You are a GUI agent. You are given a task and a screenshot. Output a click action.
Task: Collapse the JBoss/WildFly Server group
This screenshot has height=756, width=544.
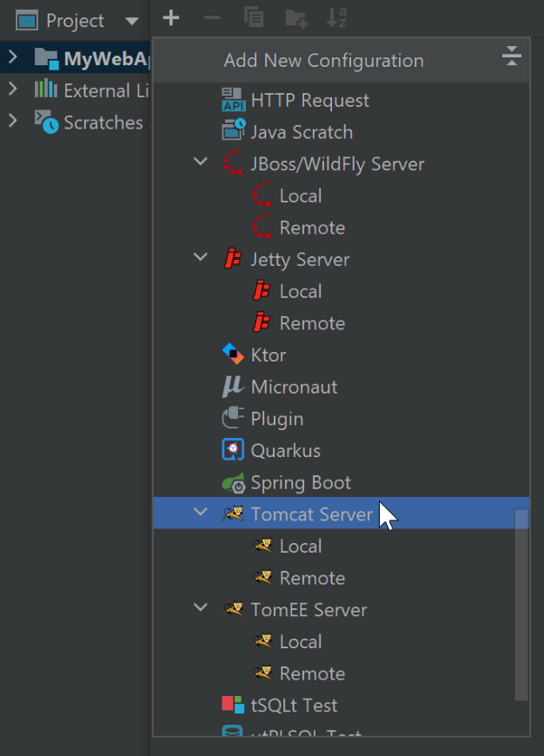click(200, 162)
